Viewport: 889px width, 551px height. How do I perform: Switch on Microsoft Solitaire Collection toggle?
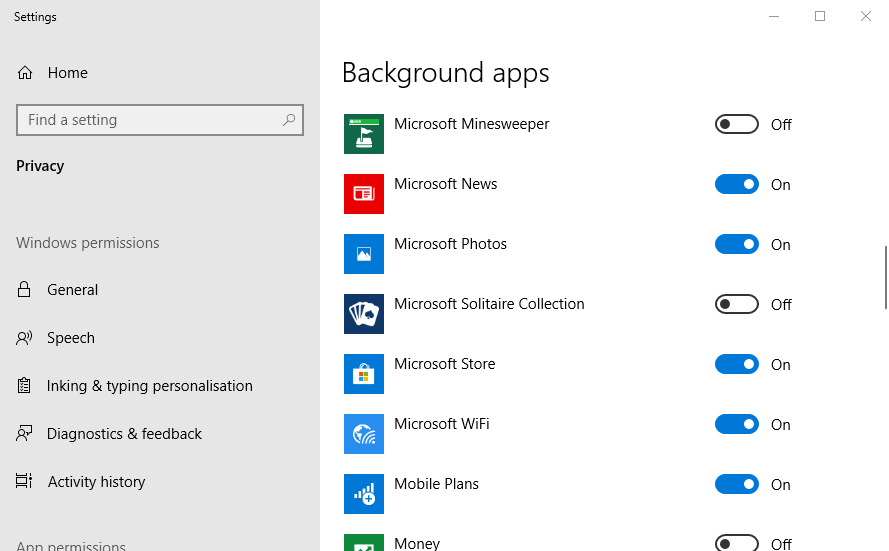[737, 304]
